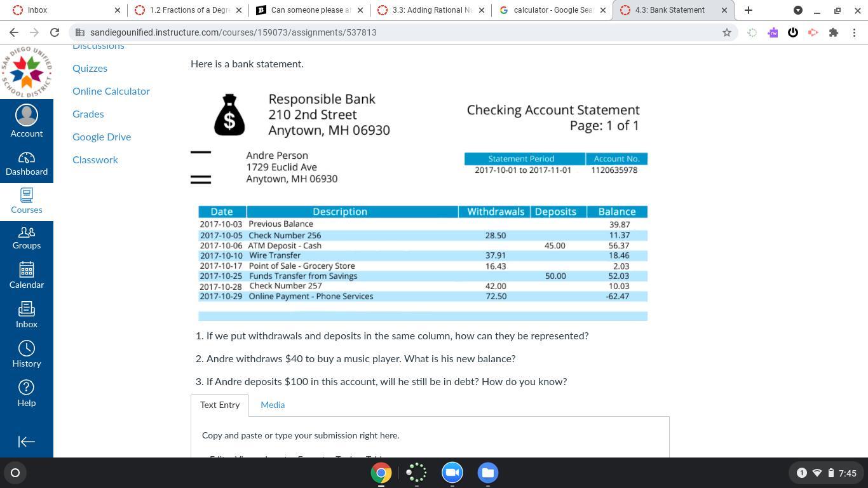Go back to the previous page
The width and height of the screenshot is (868, 488).
tap(14, 32)
